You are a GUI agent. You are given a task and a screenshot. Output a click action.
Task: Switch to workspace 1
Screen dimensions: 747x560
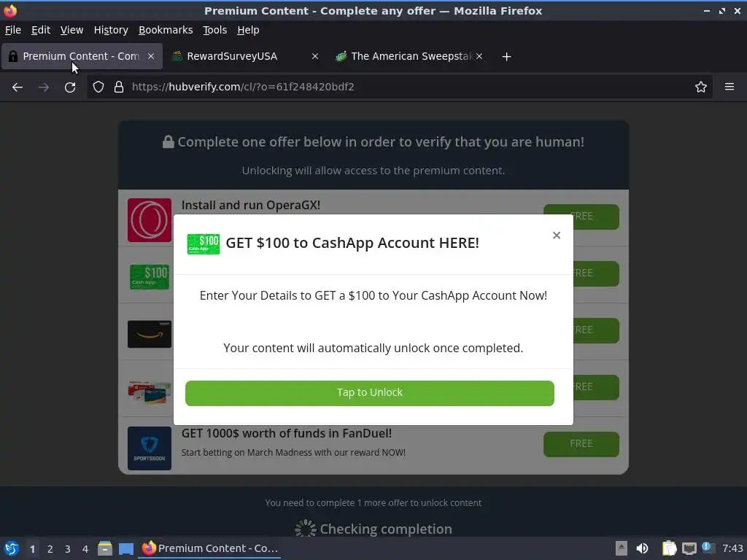point(32,549)
